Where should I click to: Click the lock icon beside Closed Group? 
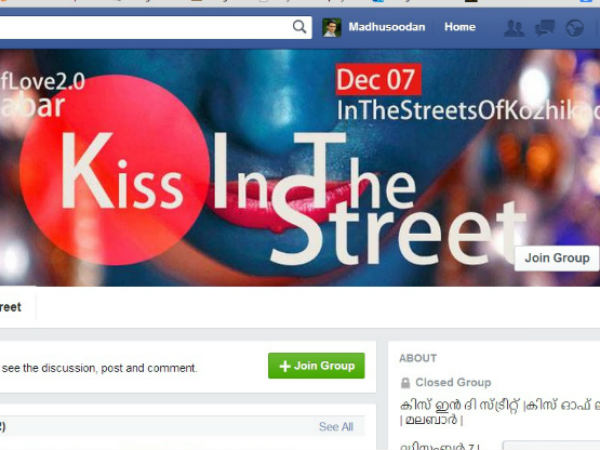click(x=405, y=383)
